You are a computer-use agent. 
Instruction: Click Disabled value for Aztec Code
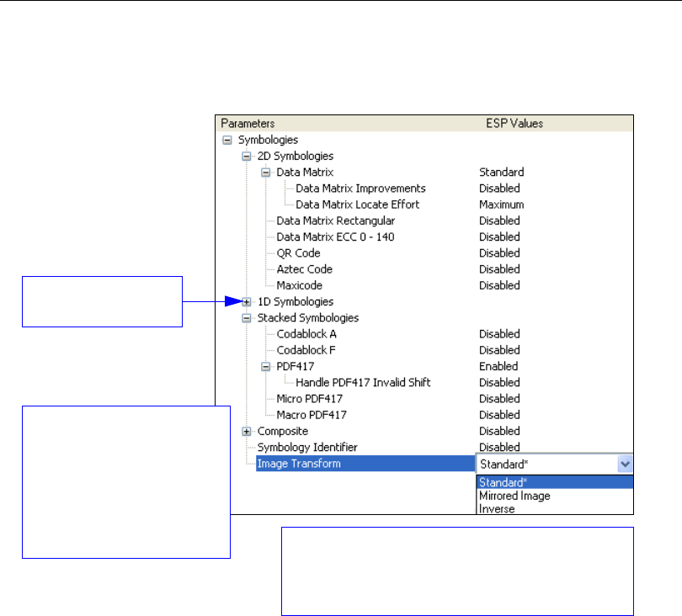499,269
